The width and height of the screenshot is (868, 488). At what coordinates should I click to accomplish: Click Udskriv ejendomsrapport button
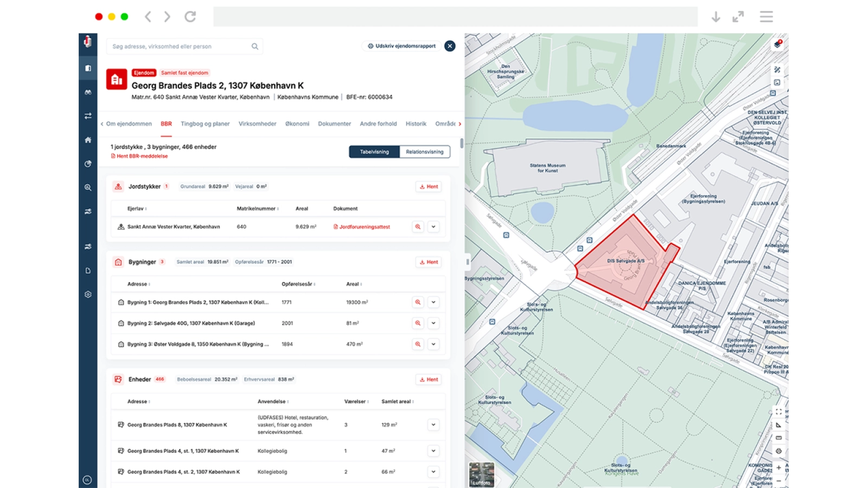coord(402,46)
